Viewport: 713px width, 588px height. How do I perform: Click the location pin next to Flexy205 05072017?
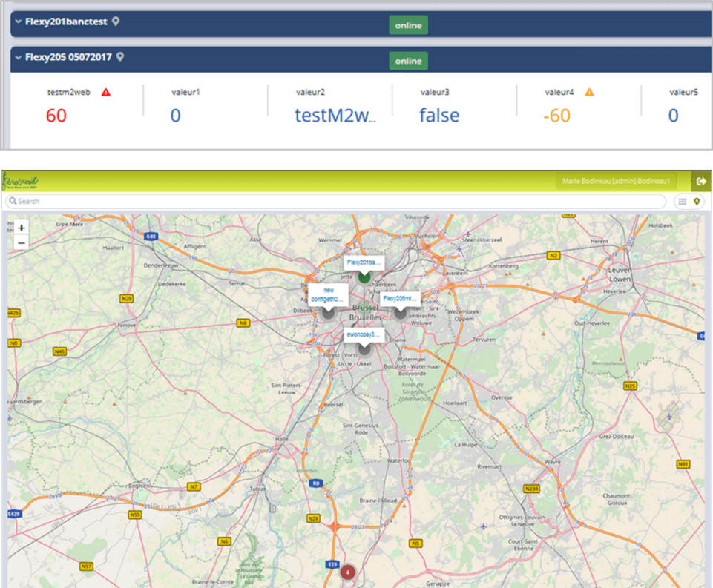click(x=120, y=56)
